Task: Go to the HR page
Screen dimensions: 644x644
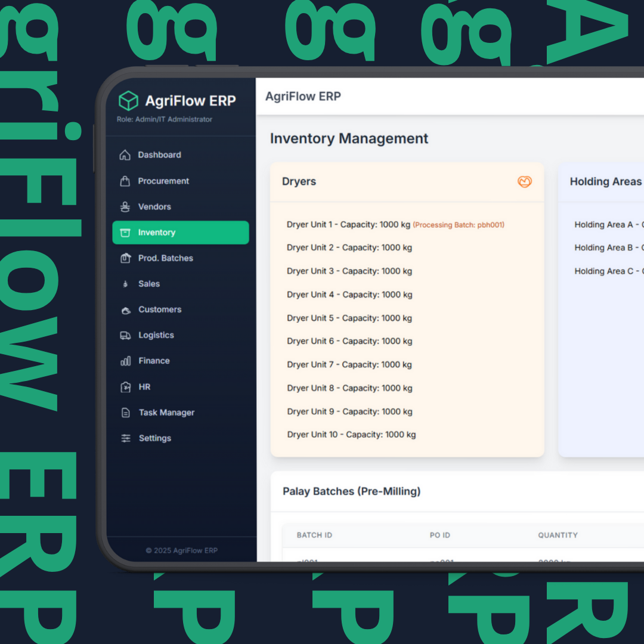Action: click(x=144, y=387)
